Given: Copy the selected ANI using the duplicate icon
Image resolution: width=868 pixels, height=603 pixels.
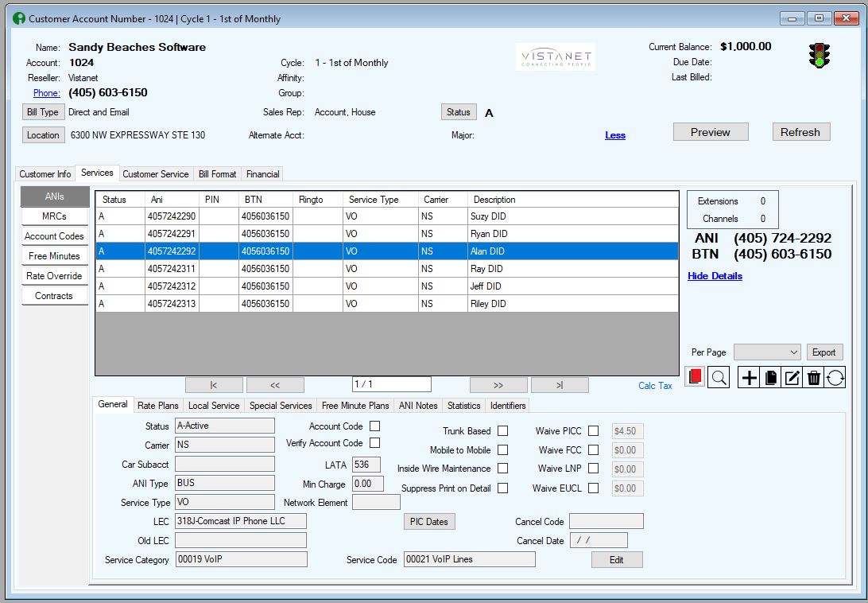Looking at the screenshot, I should point(770,378).
